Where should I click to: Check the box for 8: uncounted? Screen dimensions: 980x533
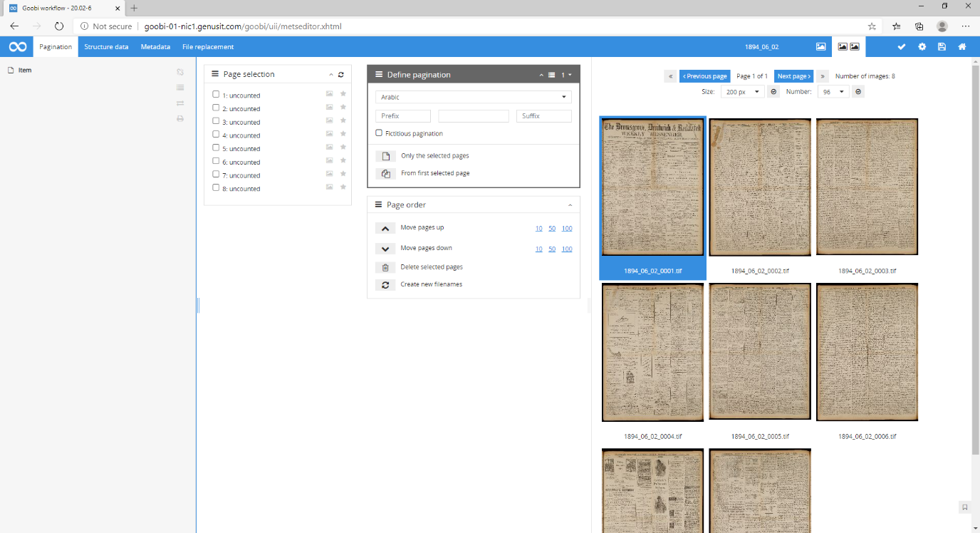(x=216, y=187)
